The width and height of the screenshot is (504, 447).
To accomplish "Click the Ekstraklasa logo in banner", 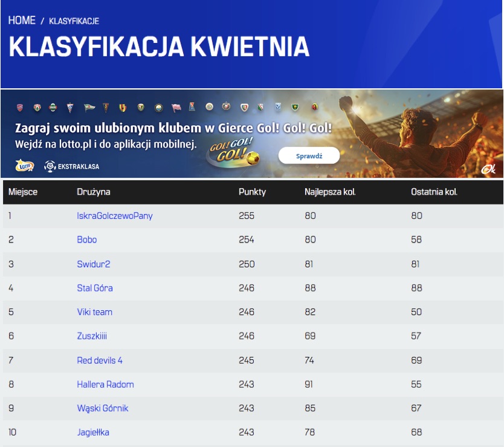I will click(x=71, y=166).
